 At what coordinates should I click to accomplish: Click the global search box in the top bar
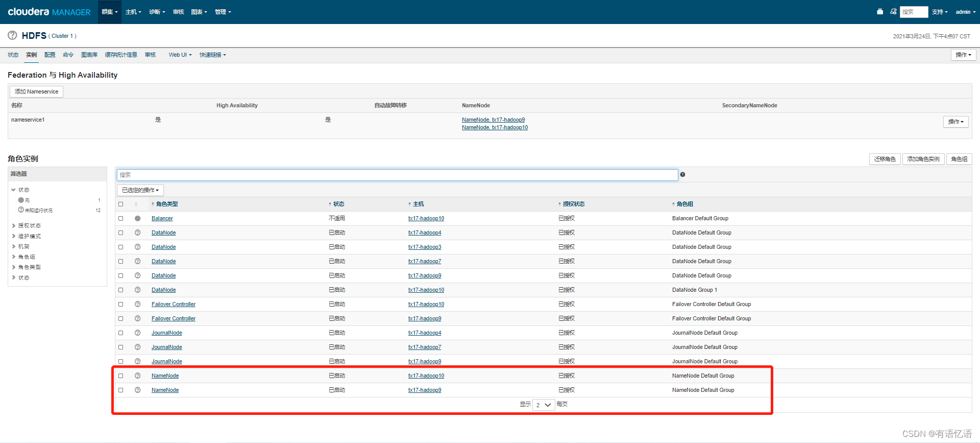(x=914, y=12)
